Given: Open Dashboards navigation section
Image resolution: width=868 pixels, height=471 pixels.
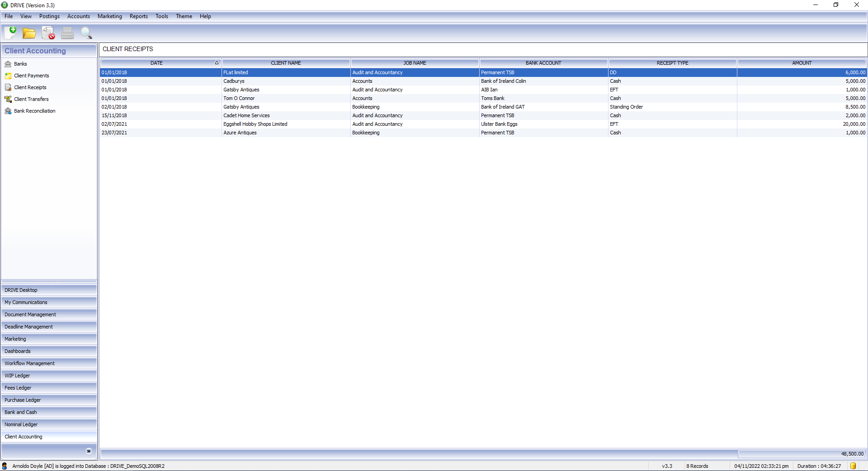Looking at the screenshot, I should (x=49, y=351).
